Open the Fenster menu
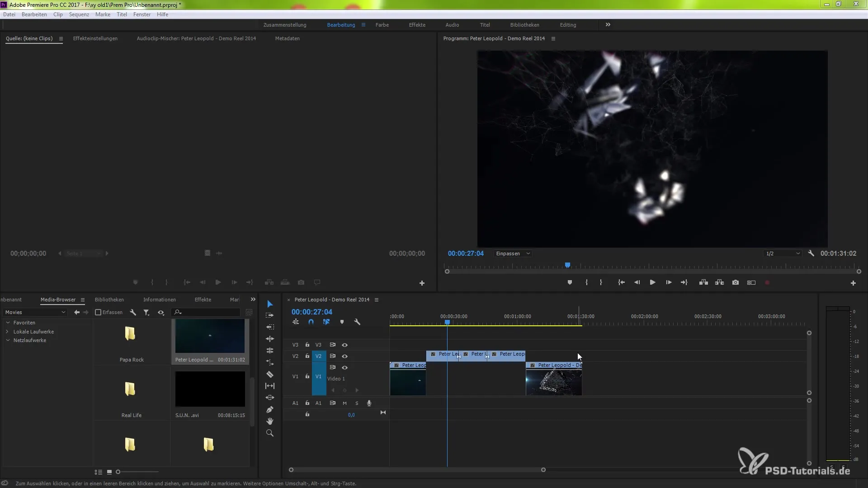Screen dimensions: 868x488 [x=142, y=14]
